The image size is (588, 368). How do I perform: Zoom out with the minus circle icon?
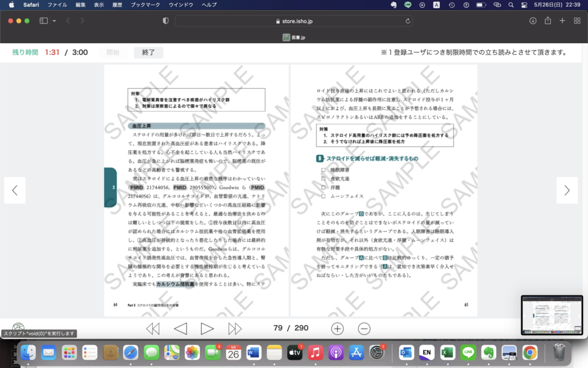coord(364,328)
